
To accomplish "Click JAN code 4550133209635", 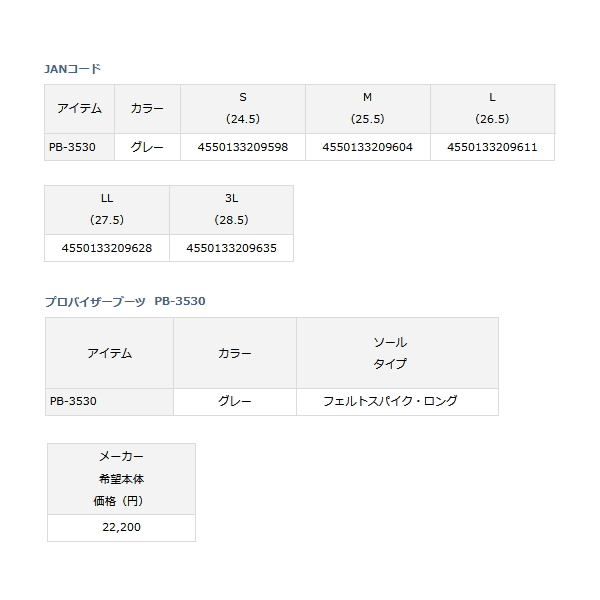I will 232,248.
